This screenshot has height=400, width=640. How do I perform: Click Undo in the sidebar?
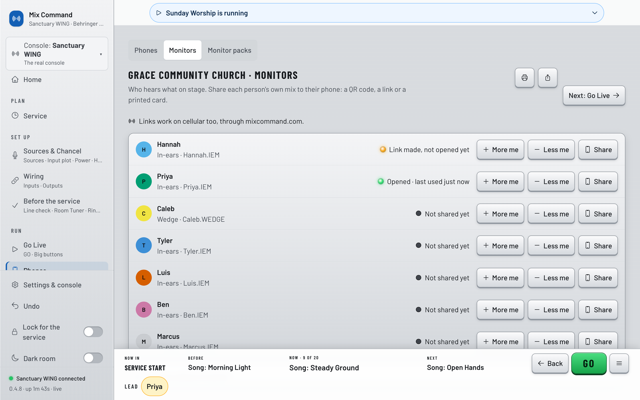tap(57, 306)
